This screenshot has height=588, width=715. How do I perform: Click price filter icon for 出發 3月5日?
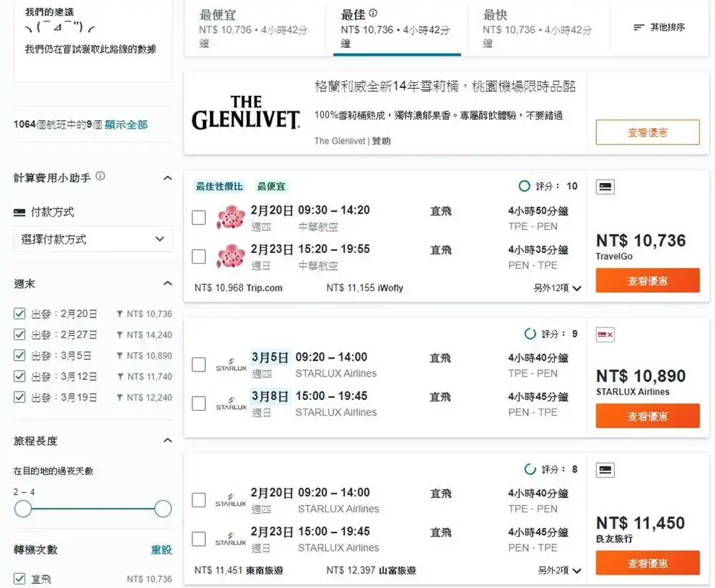119,356
